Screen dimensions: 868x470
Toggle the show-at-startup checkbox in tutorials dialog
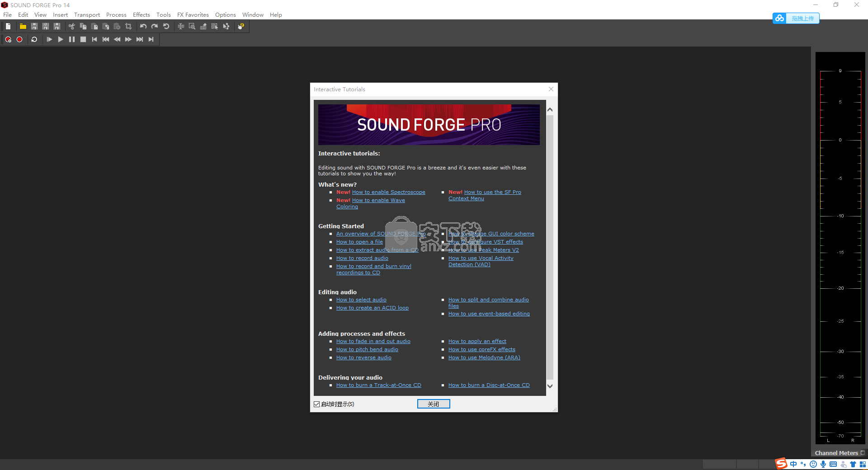(317, 404)
